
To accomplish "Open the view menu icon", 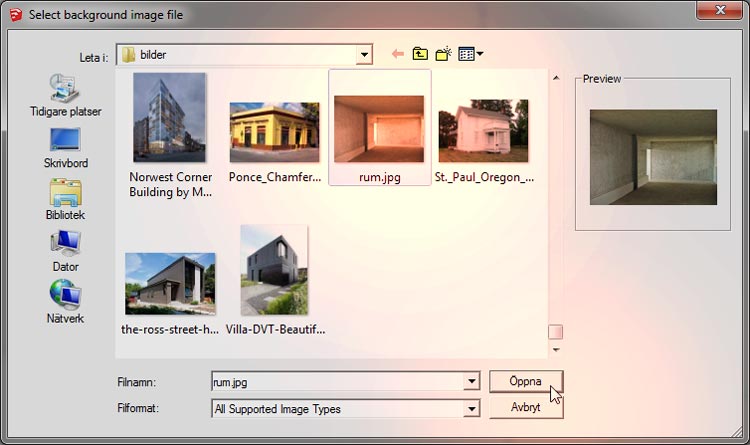I will 471,54.
